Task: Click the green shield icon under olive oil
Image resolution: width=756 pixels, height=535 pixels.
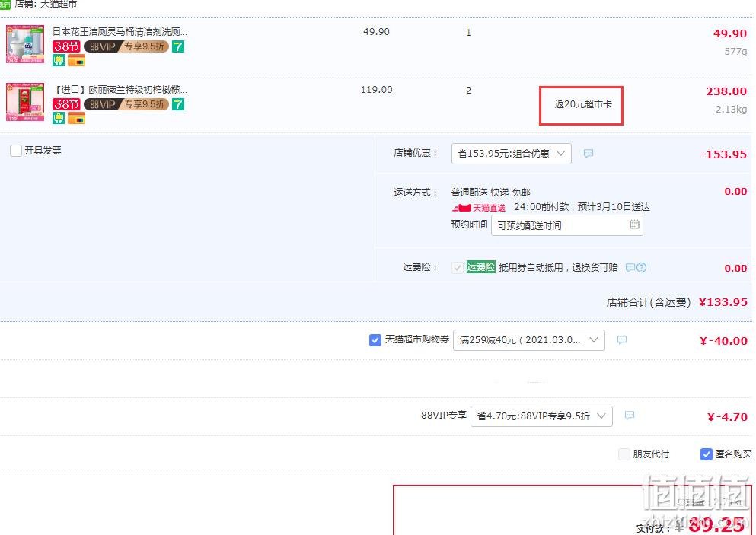Action: [x=59, y=118]
